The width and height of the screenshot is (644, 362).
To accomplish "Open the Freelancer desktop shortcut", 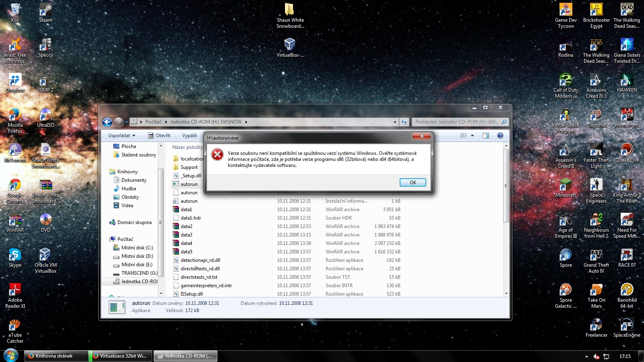I will tap(596, 328).
